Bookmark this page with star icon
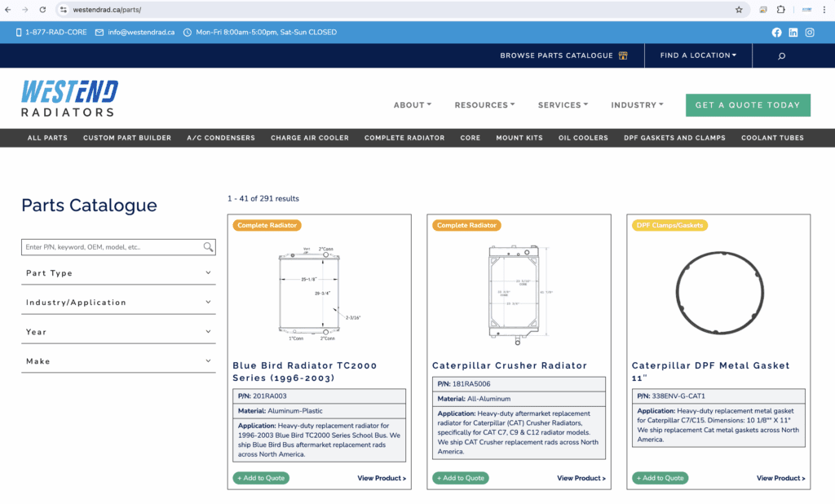The height and width of the screenshot is (504, 835). click(x=739, y=10)
